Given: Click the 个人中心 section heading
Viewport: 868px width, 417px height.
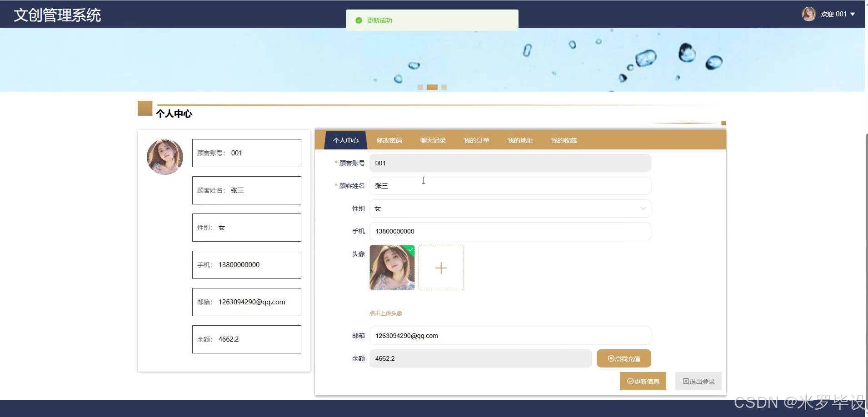Looking at the screenshot, I should pos(174,114).
